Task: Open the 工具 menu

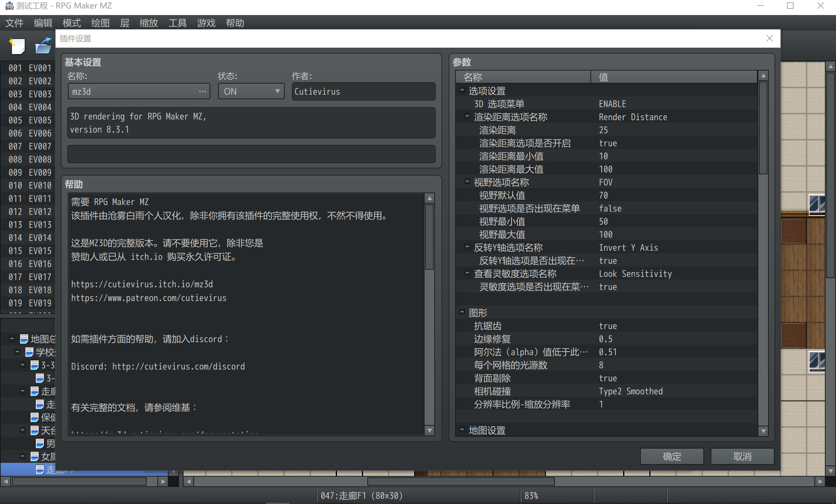Action: (x=177, y=23)
